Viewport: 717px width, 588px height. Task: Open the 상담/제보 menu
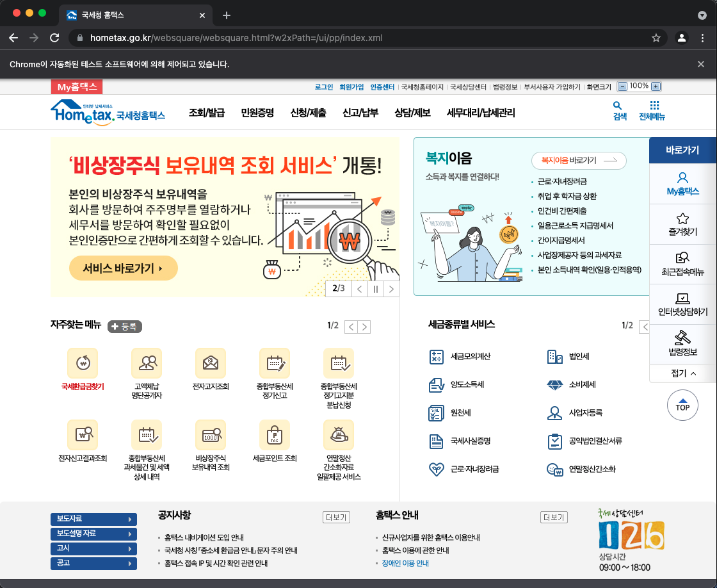point(412,113)
